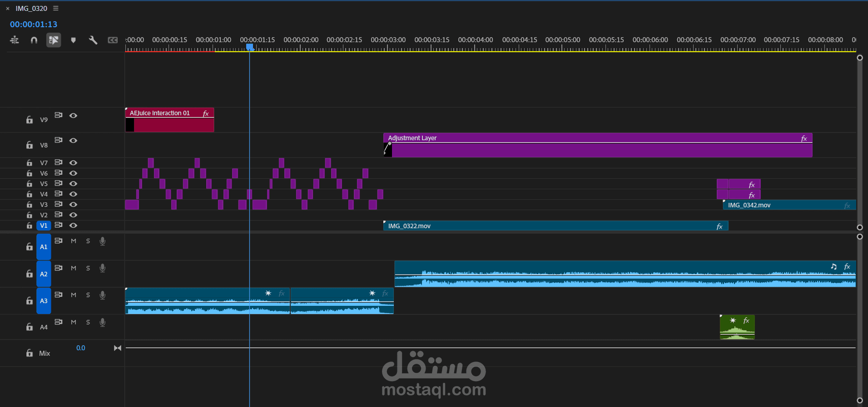Toggle sync lock on track A4
Image resolution: width=868 pixels, height=407 pixels.
click(59, 322)
